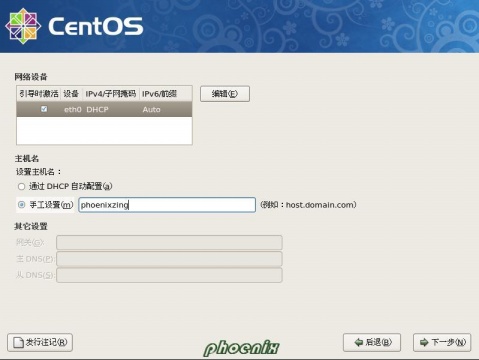This screenshot has height=360, width=479.
Task: Click the Auto IPv6 cell
Action: 152,109
